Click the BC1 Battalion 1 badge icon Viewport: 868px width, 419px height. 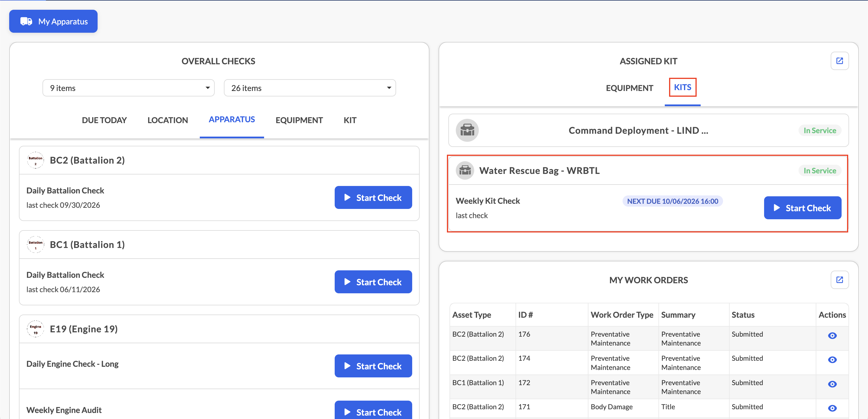35,245
